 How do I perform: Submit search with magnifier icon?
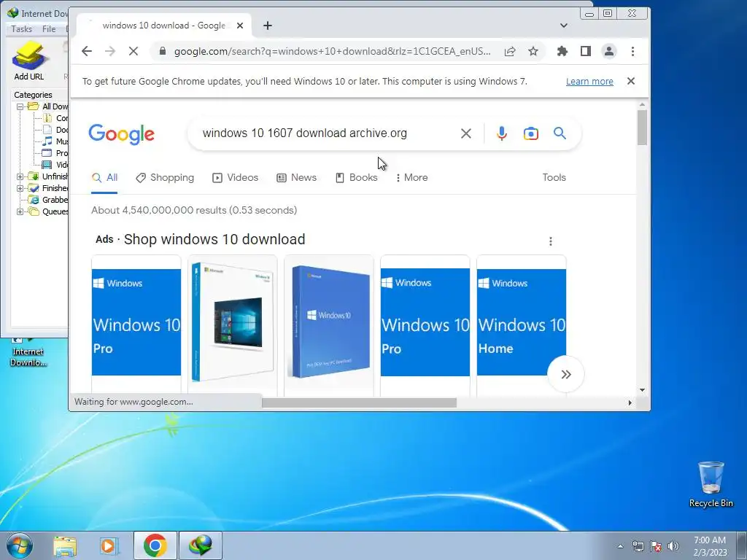(x=560, y=133)
